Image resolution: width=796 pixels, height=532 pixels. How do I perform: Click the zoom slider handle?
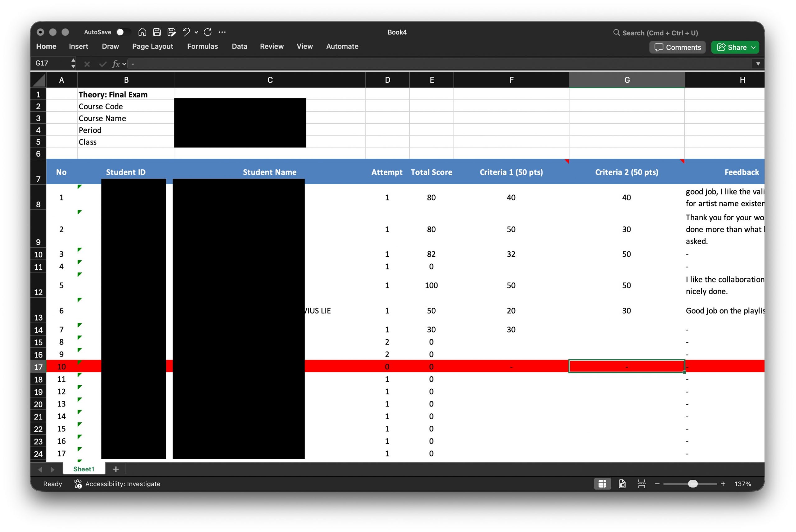(x=692, y=484)
